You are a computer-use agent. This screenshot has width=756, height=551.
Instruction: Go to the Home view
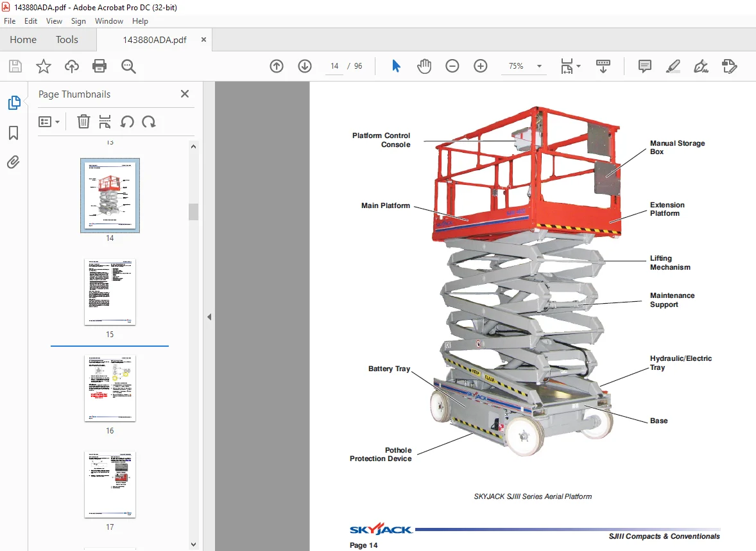23,40
